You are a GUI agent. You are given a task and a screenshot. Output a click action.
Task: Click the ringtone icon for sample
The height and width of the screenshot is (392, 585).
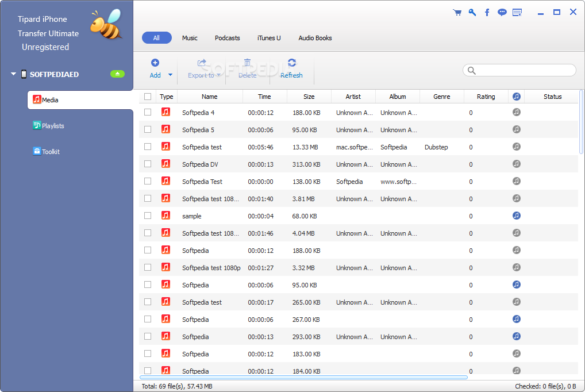[x=517, y=216]
